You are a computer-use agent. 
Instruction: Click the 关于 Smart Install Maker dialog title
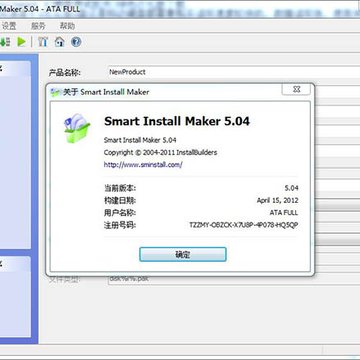point(106,92)
